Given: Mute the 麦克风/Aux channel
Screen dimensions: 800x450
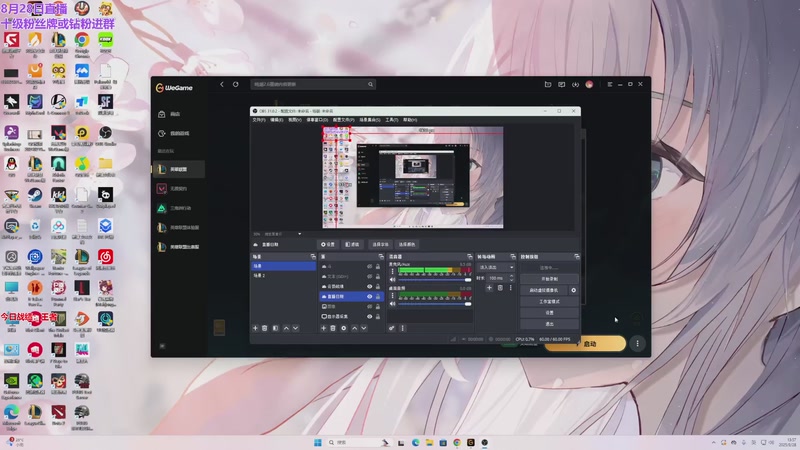Looking at the screenshot, I should [392, 280].
